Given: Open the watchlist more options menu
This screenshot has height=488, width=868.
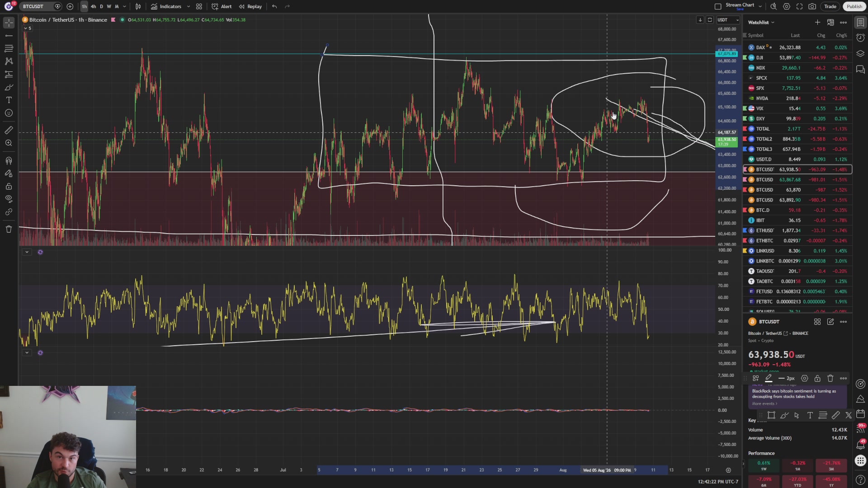Looking at the screenshot, I should point(844,22).
